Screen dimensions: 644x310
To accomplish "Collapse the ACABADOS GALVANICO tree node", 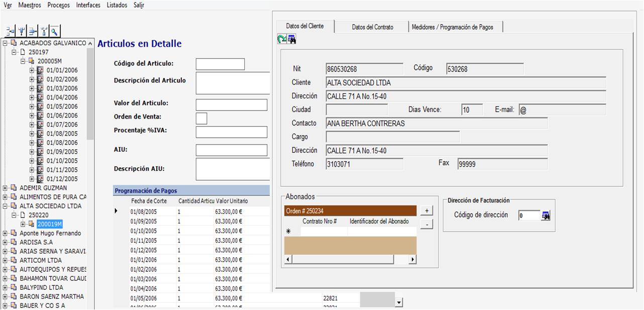I will pos(6,43).
